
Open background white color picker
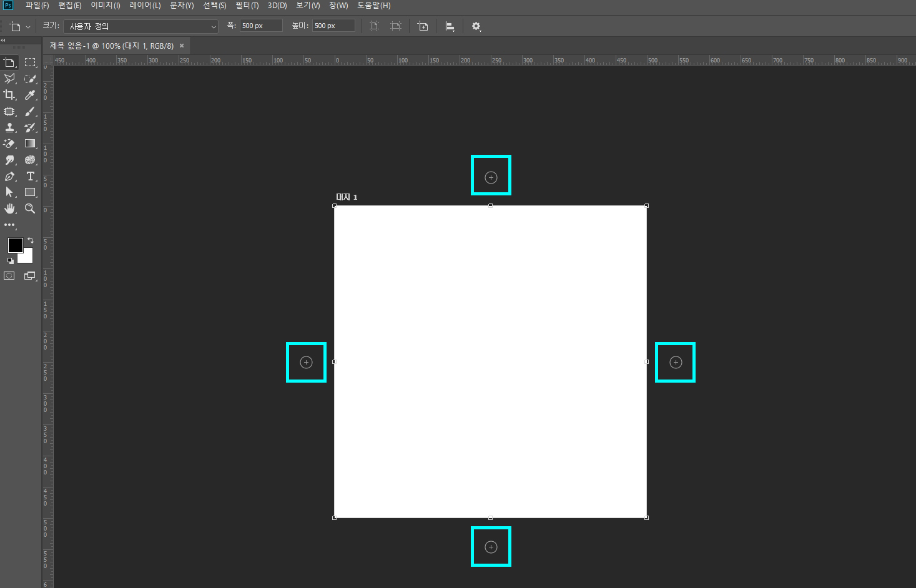pyautogui.click(x=27, y=257)
